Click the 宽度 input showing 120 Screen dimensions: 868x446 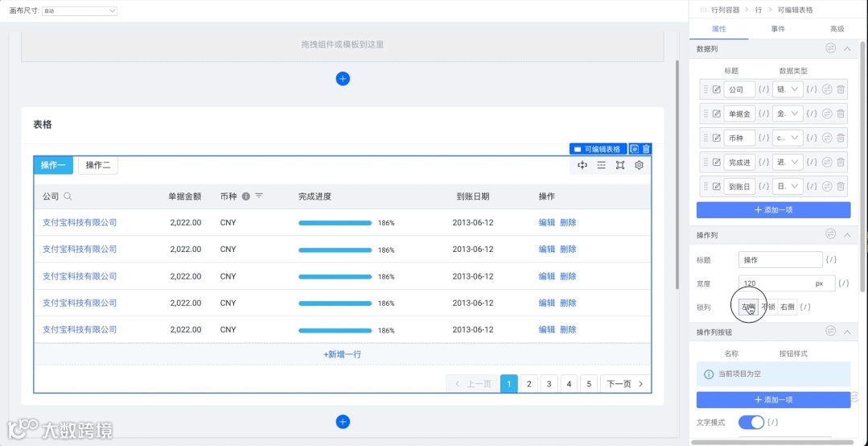[x=788, y=283]
